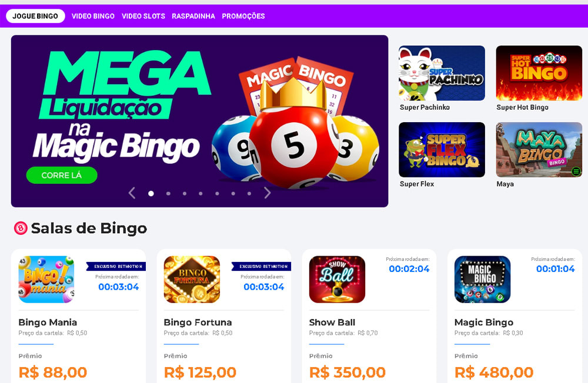Launch the Super Flex Bingo game image

pos(442,150)
